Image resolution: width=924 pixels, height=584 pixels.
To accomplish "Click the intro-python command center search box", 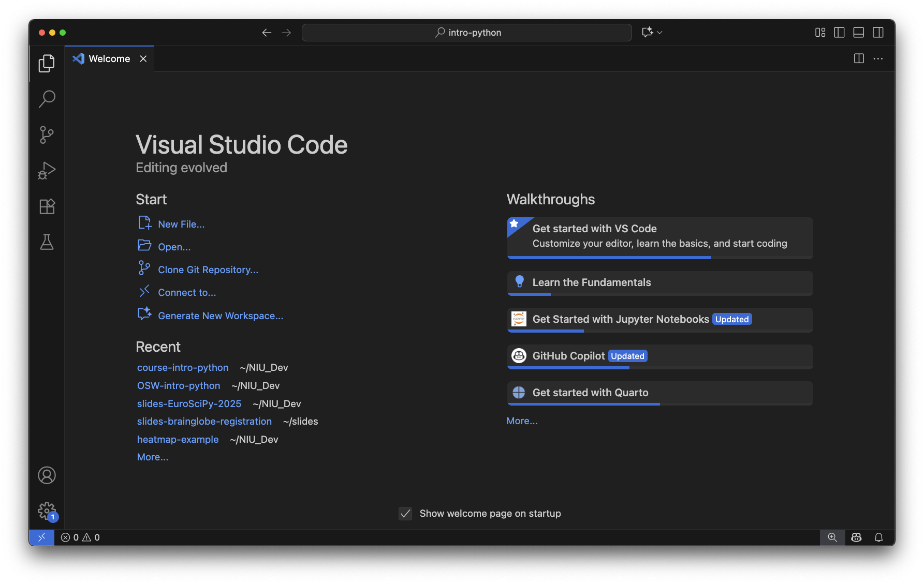I will pos(466,33).
